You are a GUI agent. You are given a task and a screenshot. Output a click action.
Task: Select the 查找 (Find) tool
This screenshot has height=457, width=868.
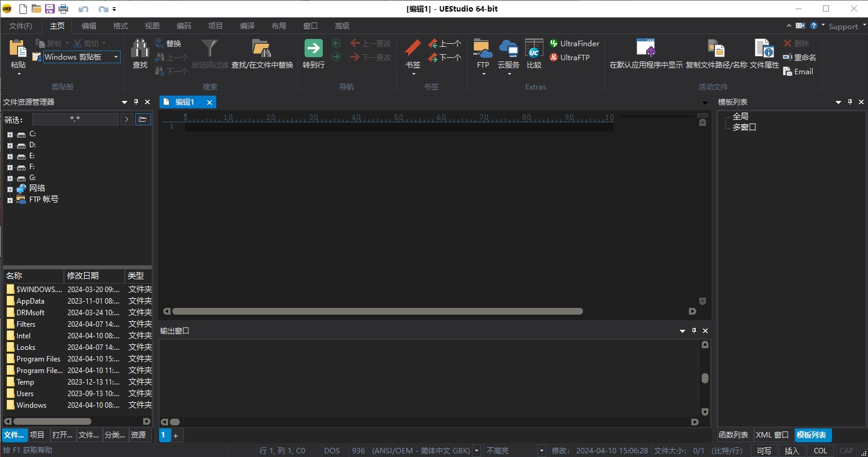139,54
